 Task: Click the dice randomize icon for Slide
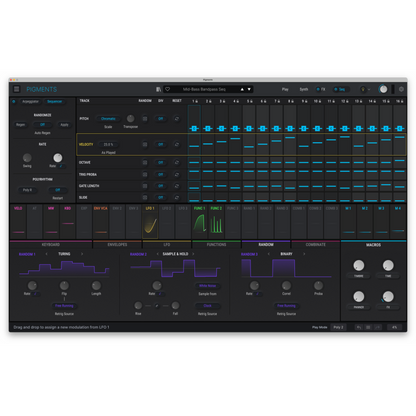pyautogui.click(x=145, y=197)
